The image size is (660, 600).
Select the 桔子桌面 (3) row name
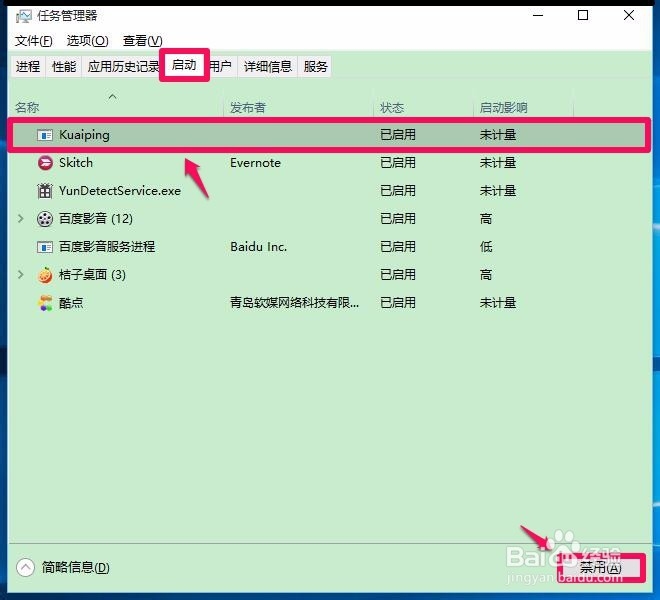(x=92, y=275)
